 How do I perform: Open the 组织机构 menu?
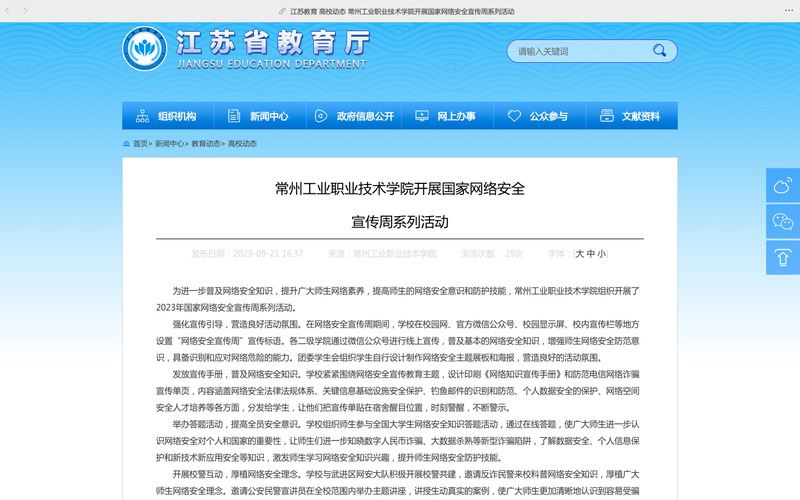(x=167, y=116)
